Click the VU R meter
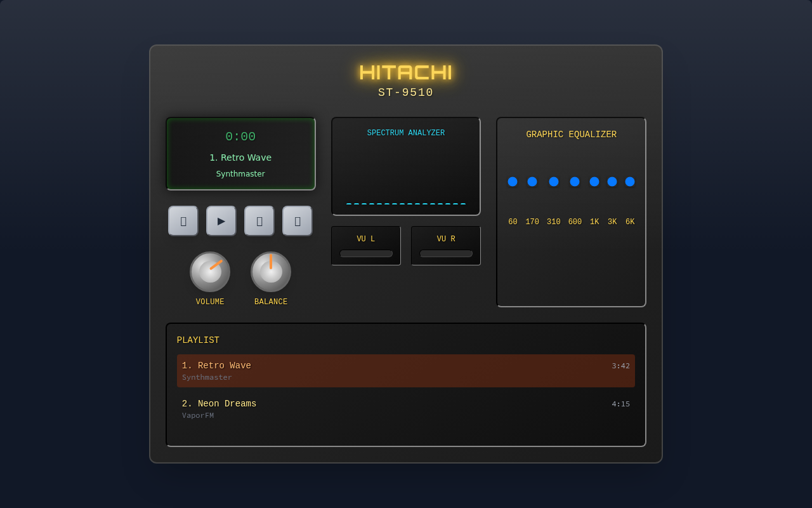This screenshot has width=812, height=508. tap(445, 246)
